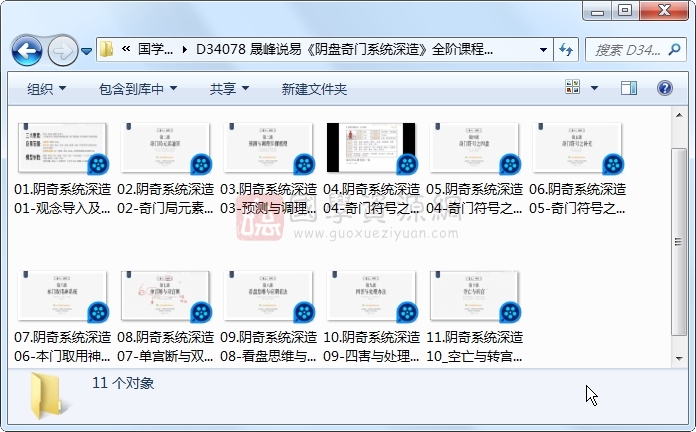Select video thumbnail 05-奇门符号之
696x432 pixels.
pyautogui.click(x=577, y=148)
